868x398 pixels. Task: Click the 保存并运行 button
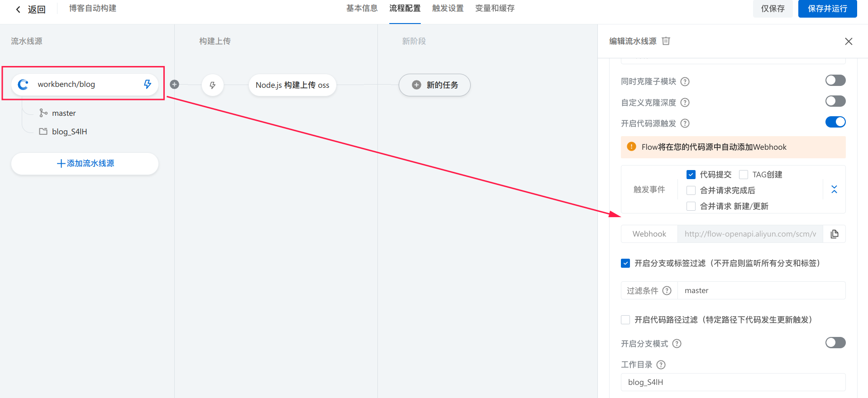click(827, 9)
